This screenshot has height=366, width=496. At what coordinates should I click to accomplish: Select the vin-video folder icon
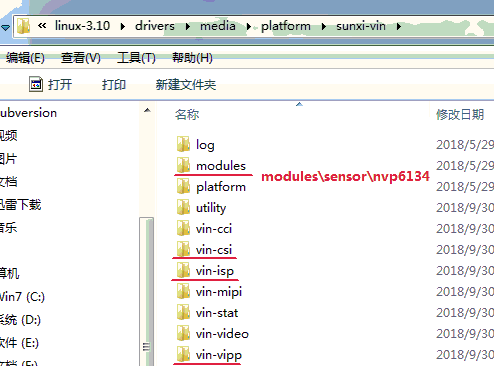coord(183,333)
